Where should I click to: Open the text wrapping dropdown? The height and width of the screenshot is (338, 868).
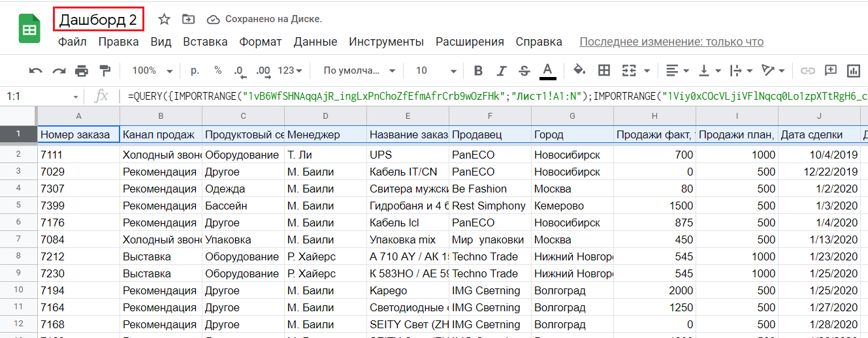(741, 70)
